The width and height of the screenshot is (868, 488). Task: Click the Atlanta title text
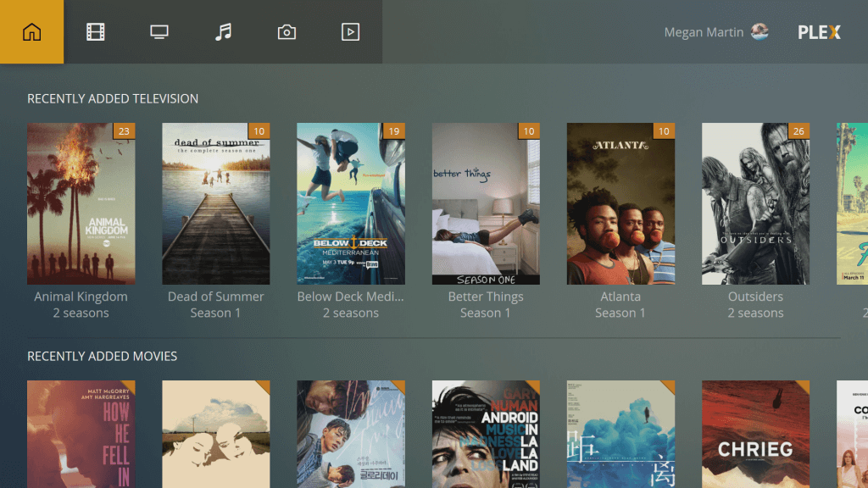click(620, 297)
